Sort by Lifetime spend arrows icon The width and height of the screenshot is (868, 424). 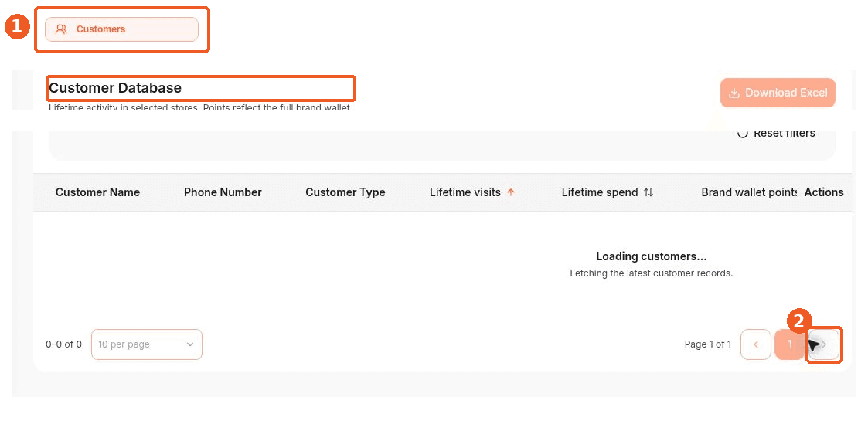(x=648, y=192)
